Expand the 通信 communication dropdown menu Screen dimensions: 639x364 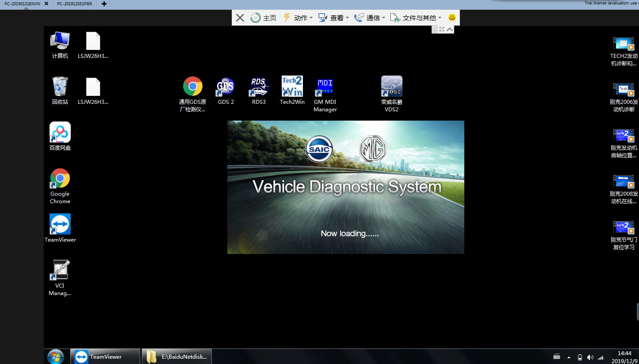click(370, 18)
